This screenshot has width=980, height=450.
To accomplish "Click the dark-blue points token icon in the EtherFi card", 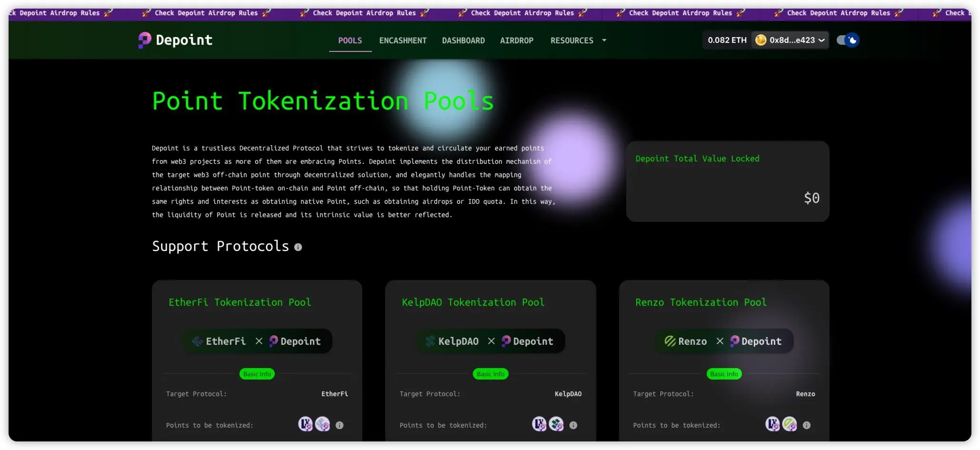I will 305,424.
